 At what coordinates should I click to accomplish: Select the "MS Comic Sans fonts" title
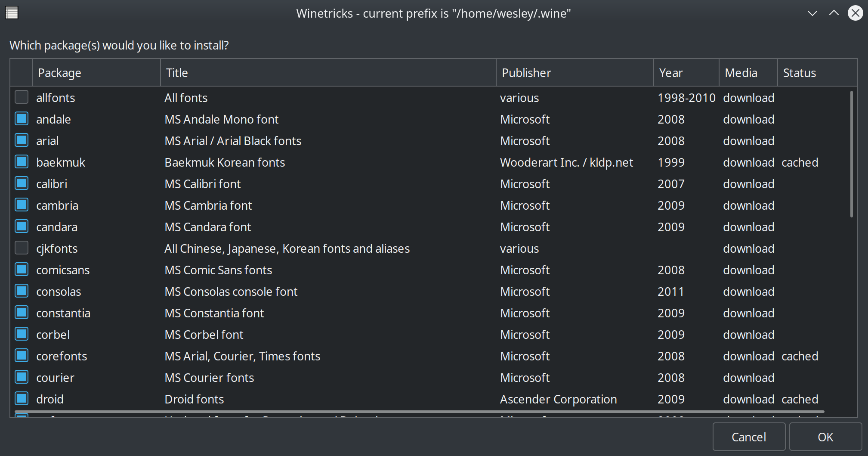coord(218,270)
